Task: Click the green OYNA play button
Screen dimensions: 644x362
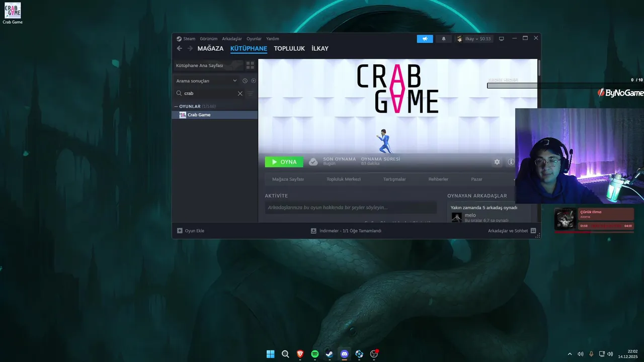Action: coord(284,162)
